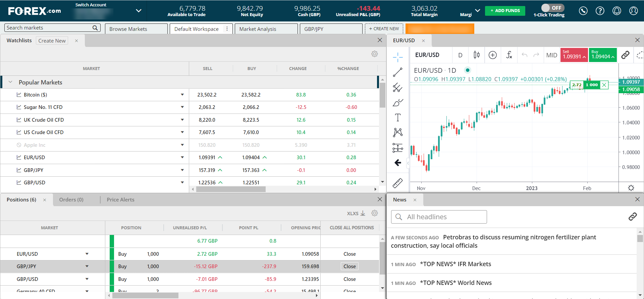Select the ruler measure tool

point(398,183)
